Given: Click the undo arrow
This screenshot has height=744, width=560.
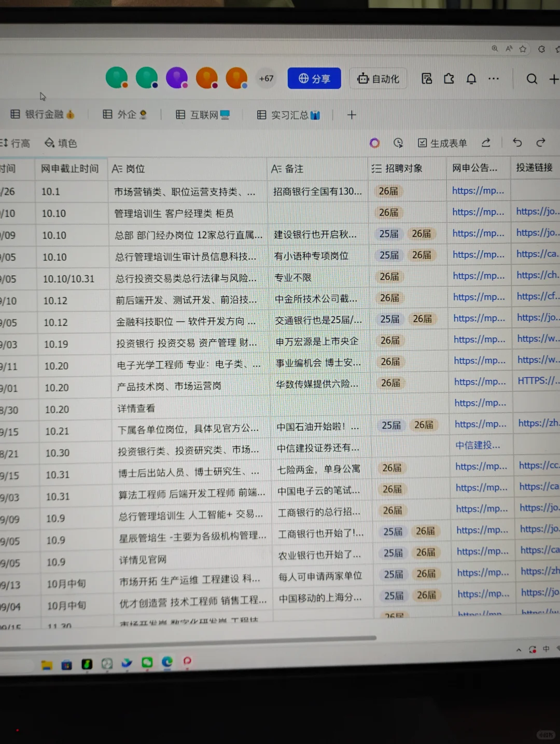Looking at the screenshot, I should point(517,142).
